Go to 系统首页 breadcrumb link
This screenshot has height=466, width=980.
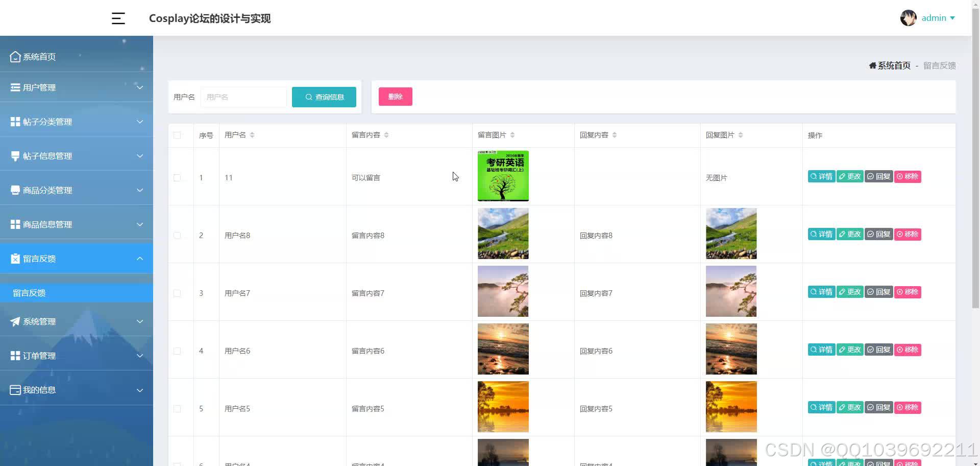coord(894,65)
